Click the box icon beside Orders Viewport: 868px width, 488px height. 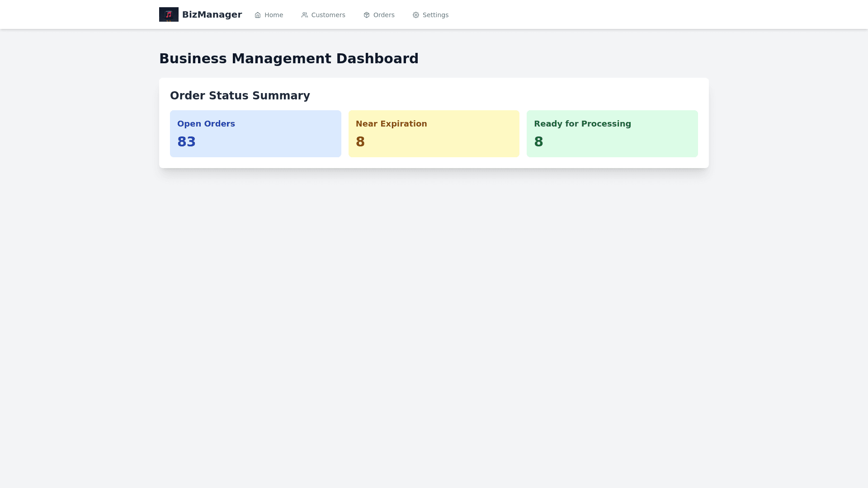(x=367, y=15)
